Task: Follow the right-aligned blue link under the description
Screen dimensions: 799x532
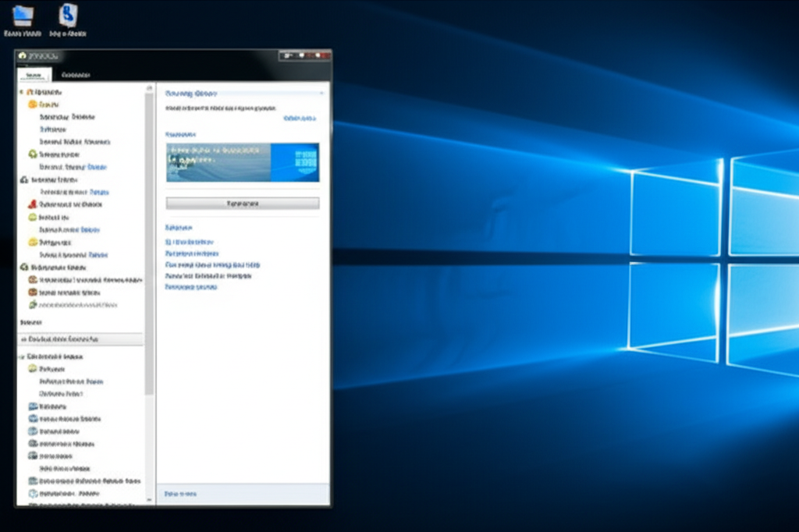Action: pos(300,119)
